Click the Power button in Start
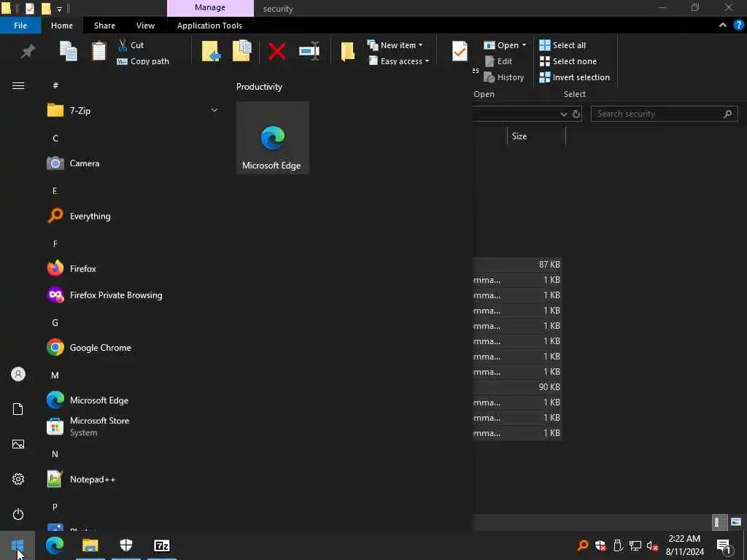Viewport: 747px width, 560px height. [18, 514]
